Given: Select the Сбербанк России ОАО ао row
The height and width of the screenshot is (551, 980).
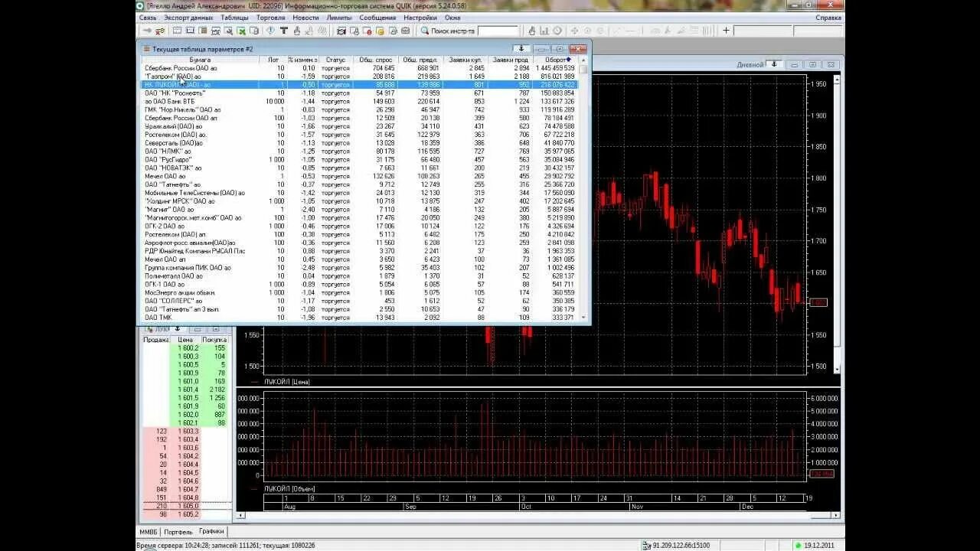Looking at the screenshot, I should point(360,68).
